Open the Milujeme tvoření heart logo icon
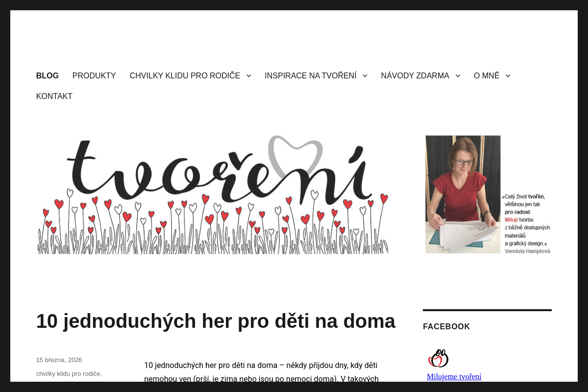 click(x=438, y=358)
